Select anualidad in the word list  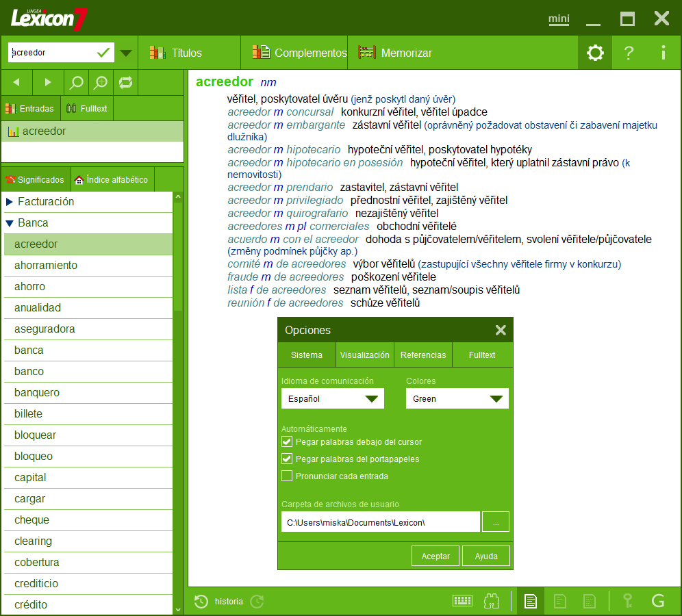tap(88, 308)
